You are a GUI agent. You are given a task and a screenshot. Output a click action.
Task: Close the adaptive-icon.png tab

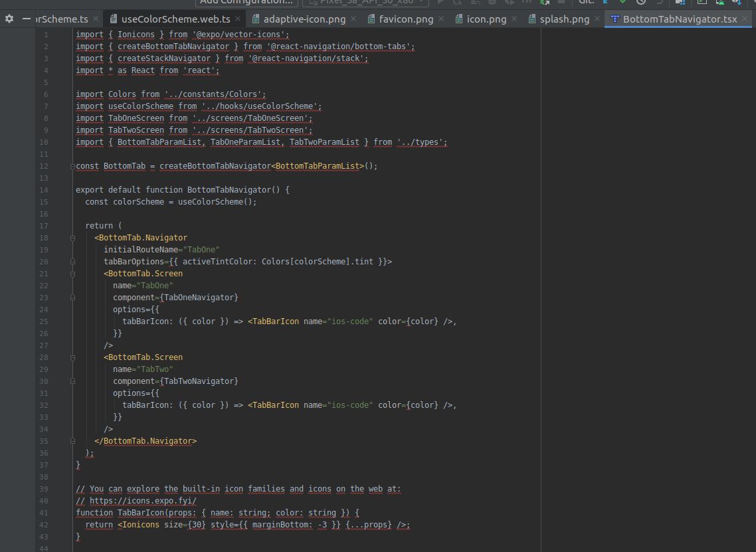[353, 19]
